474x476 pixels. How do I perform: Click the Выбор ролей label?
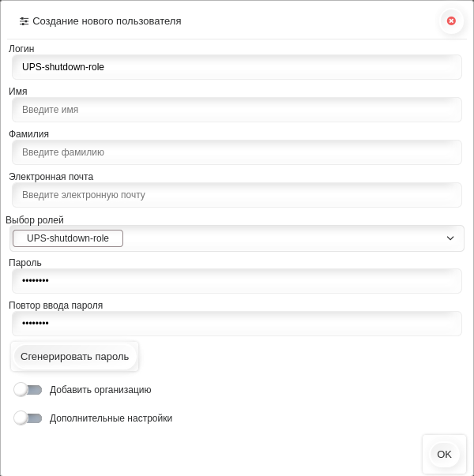pyautogui.click(x=35, y=219)
